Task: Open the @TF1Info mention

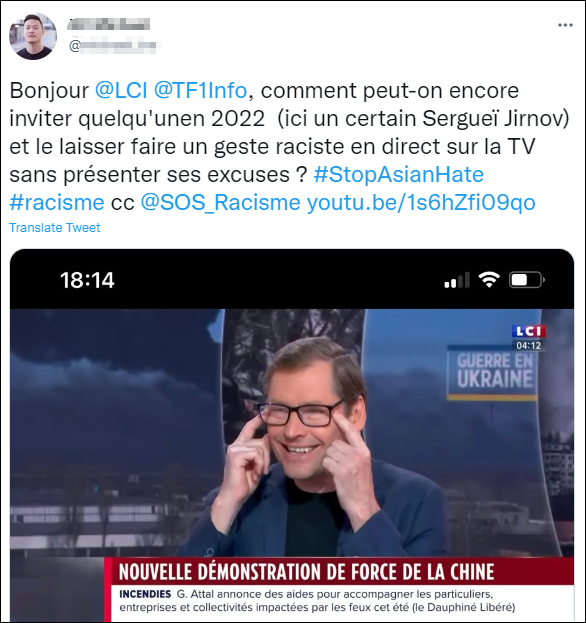Action: pyautogui.click(x=201, y=90)
